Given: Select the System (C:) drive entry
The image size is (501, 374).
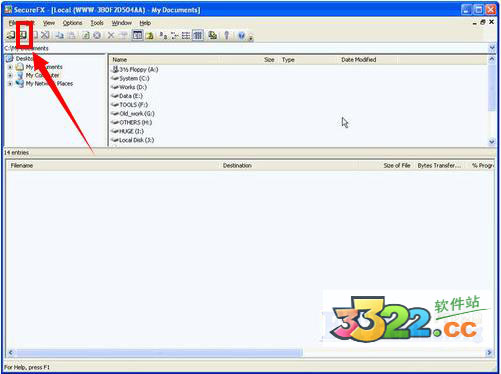Looking at the screenshot, I should [134, 78].
